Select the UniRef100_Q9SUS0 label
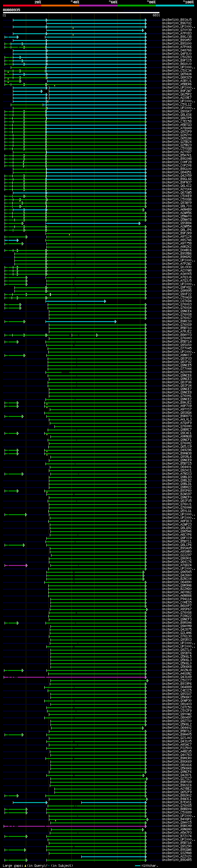197x868 pixels. 177,345
